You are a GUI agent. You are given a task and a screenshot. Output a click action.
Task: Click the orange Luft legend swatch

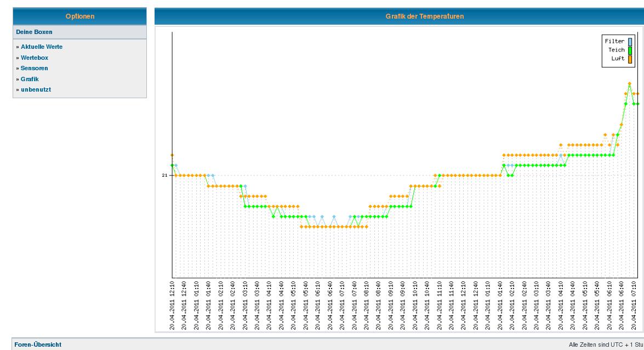630,58
